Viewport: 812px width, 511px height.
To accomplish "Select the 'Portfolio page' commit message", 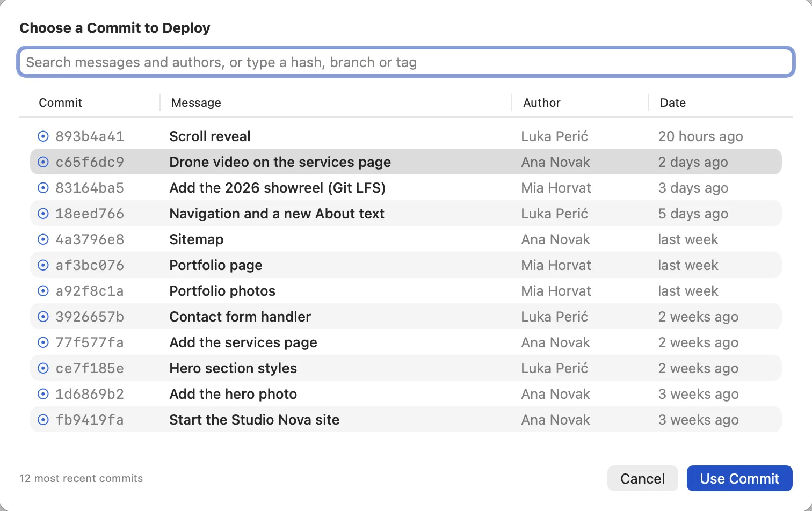I will click(216, 265).
